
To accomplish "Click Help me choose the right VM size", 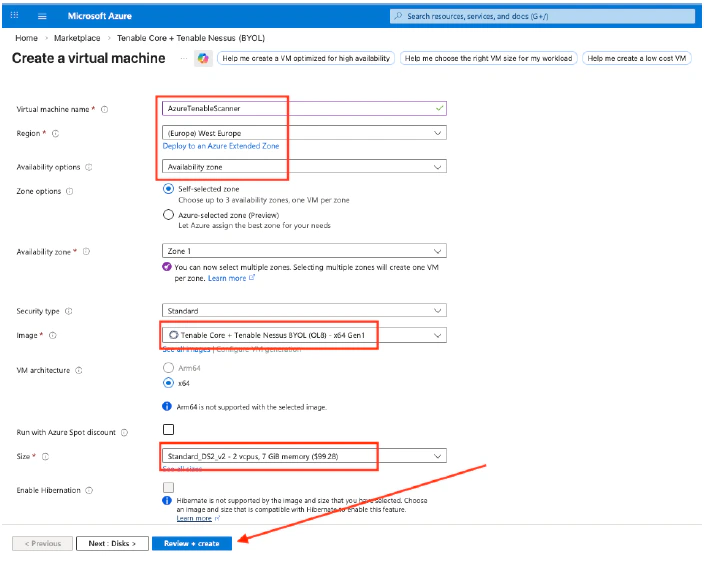I will 488,58.
